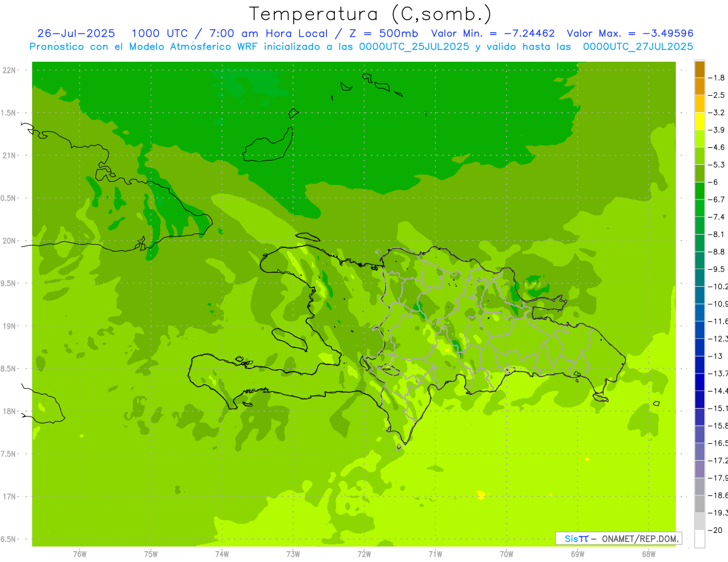
Task: Click the "68W" longitude label
Action: tap(648, 554)
